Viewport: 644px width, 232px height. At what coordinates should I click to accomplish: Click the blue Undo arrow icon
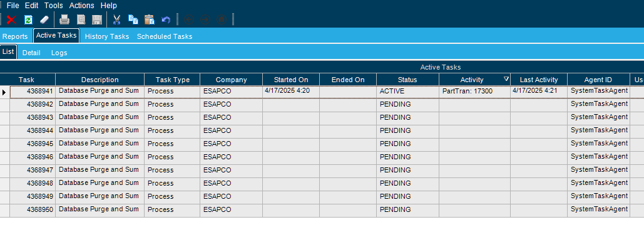[x=166, y=19]
